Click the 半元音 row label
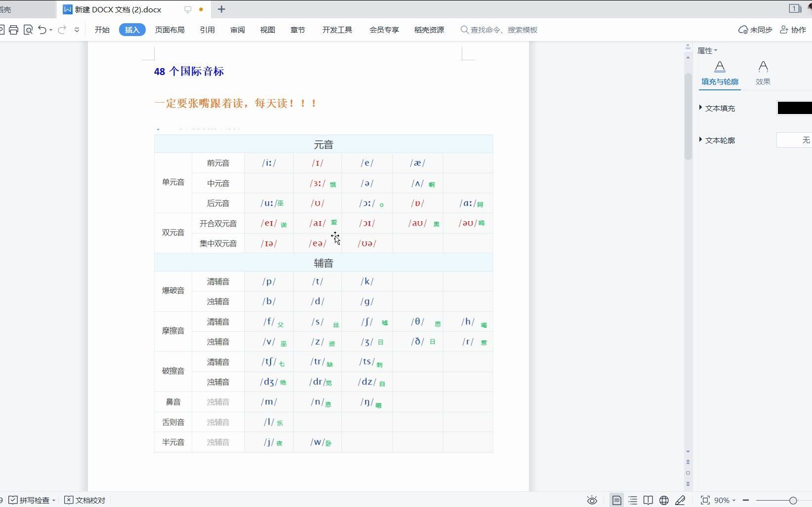The height and width of the screenshot is (507, 812). tap(173, 442)
